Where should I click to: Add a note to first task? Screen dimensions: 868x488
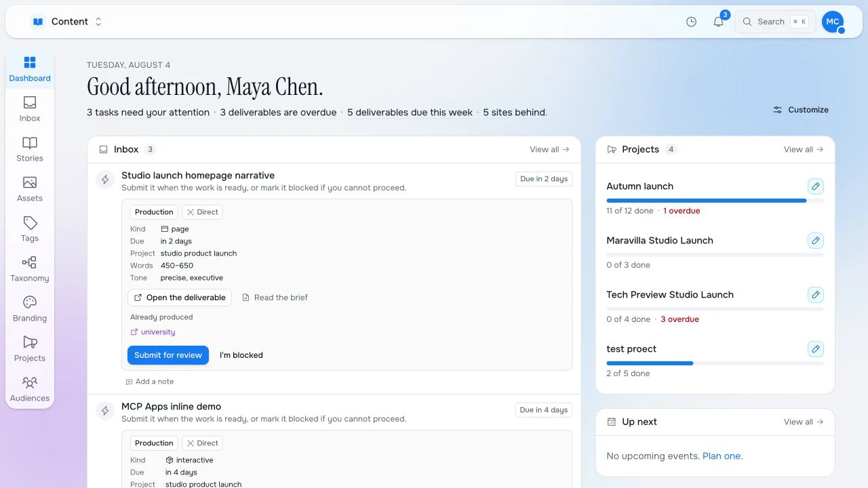(x=150, y=382)
